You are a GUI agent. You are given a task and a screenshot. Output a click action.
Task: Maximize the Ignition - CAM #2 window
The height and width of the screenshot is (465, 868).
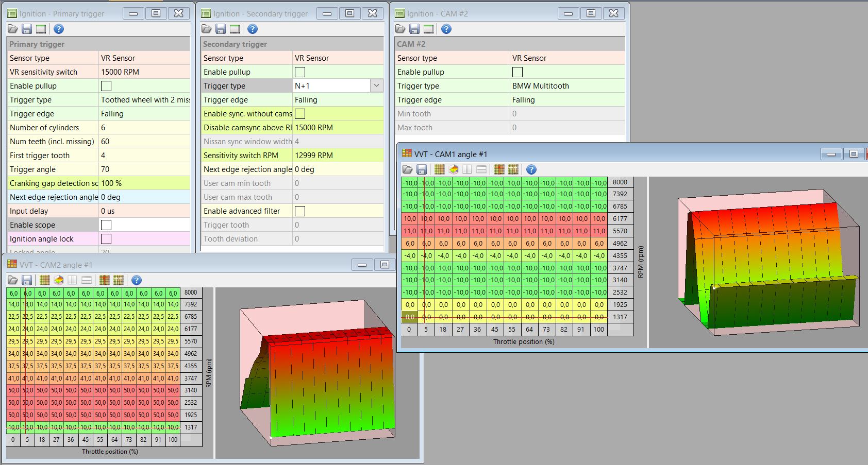pyautogui.click(x=591, y=13)
